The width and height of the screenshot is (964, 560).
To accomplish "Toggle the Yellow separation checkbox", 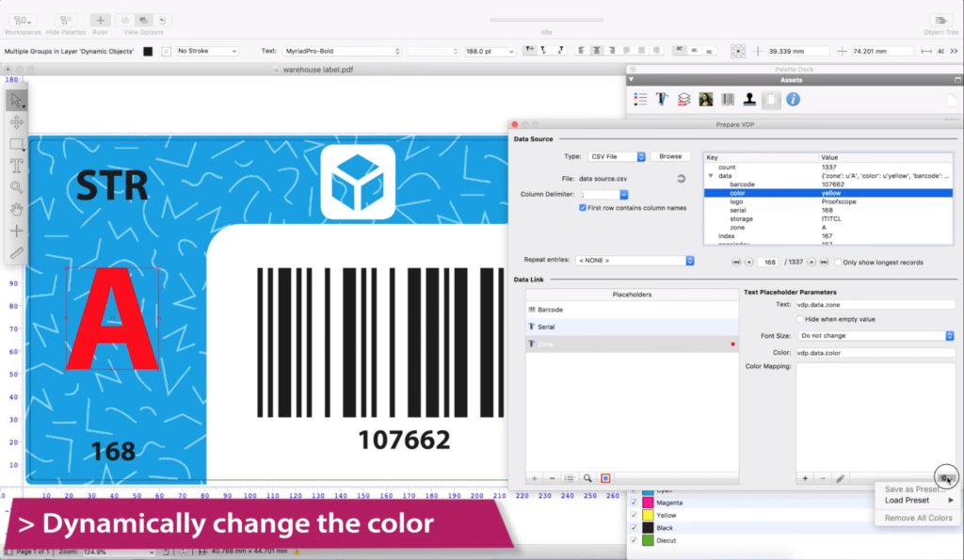I will [x=634, y=515].
